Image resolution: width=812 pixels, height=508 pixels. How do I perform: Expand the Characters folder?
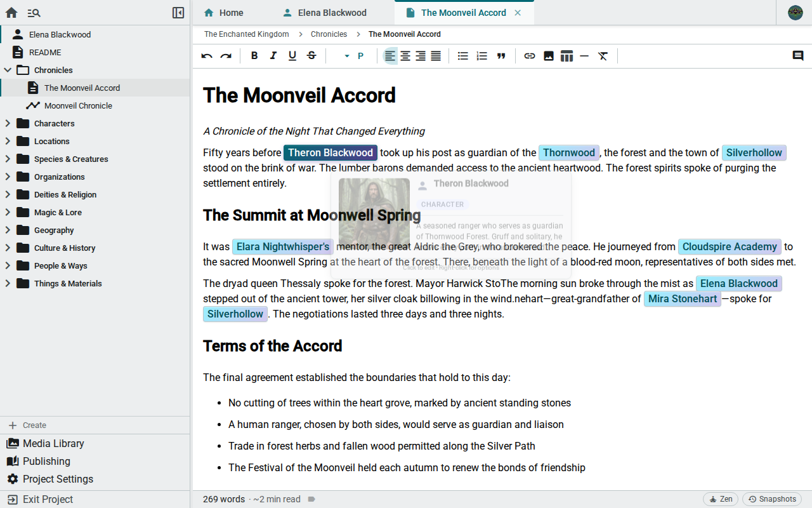8,123
